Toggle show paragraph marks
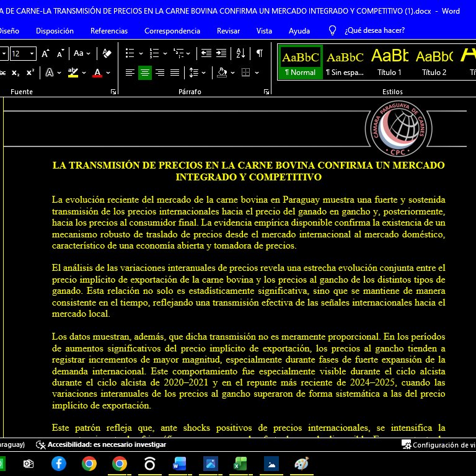This screenshot has width=476, height=476. click(260, 54)
